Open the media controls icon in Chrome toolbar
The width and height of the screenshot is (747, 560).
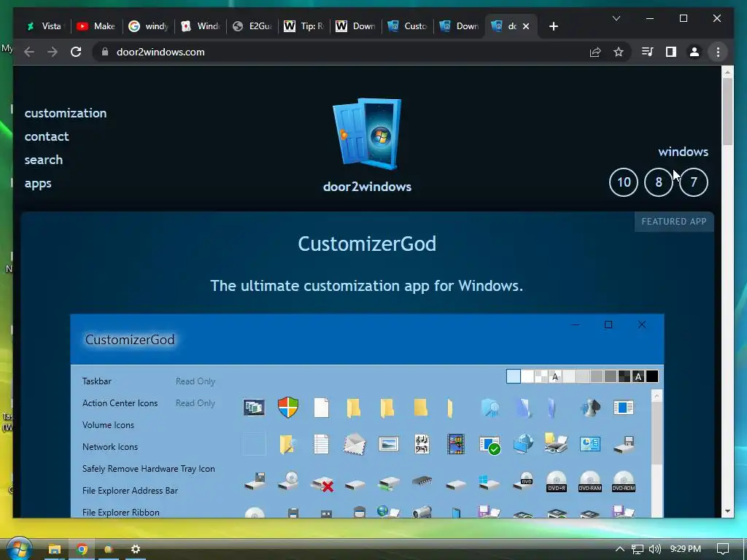pyautogui.click(x=648, y=52)
